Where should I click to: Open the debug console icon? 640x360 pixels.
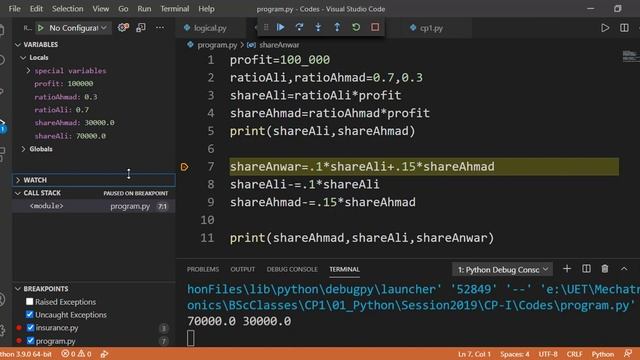[x=141, y=27]
